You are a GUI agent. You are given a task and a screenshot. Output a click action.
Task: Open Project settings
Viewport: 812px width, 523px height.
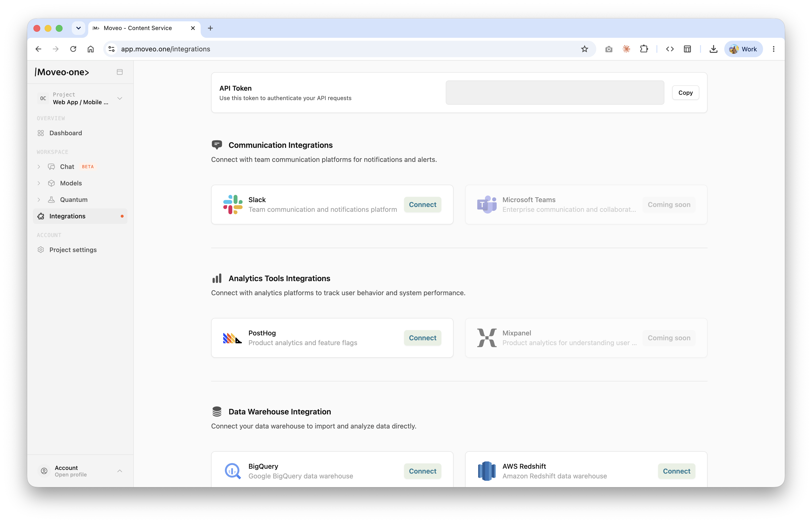point(80,250)
